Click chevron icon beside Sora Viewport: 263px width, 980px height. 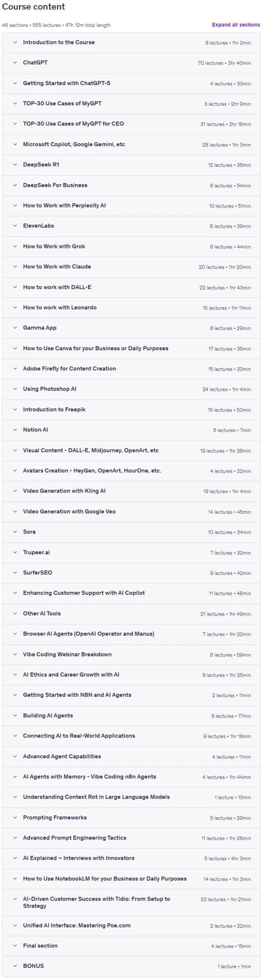pyautogui.click(x=15, y=532)
